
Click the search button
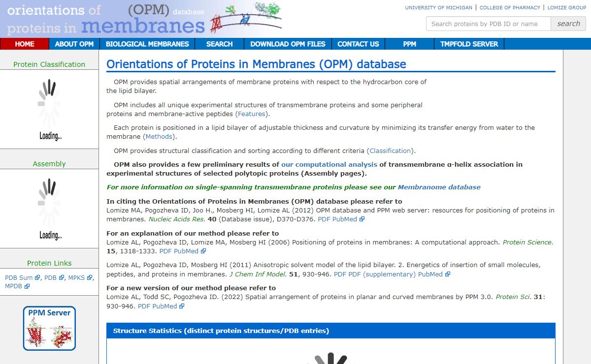[x=568, y=24]
